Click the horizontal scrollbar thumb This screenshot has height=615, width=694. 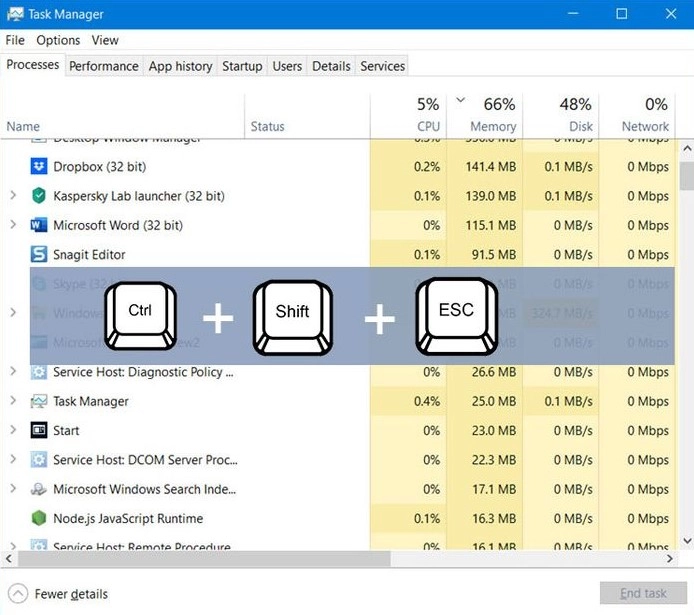tap(204, 559)
